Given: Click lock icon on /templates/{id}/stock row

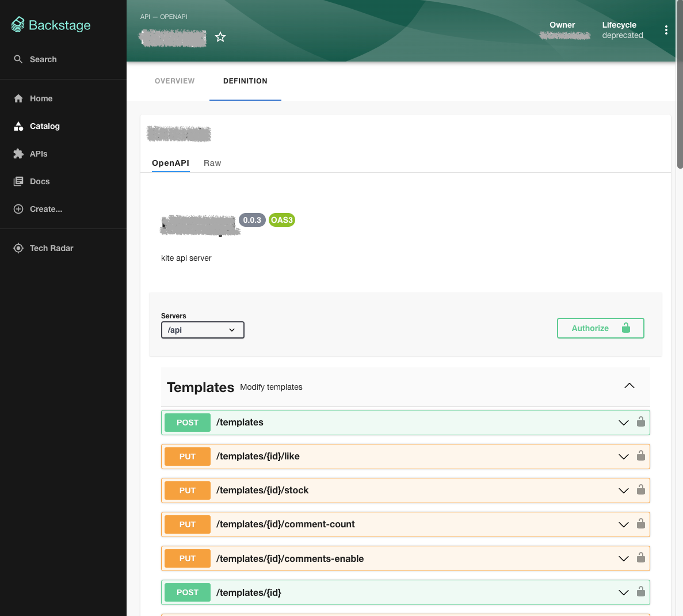Looking at the screenshot, I should pos(641,489).
